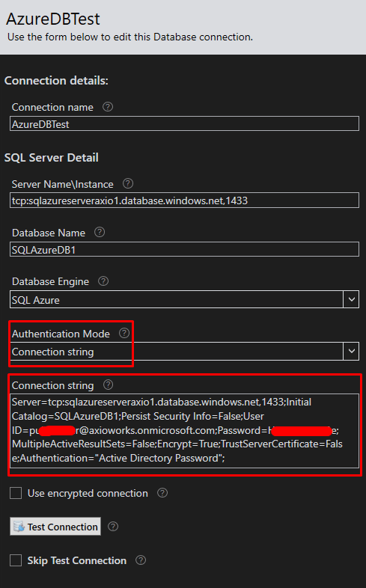Open help icon beside Skip Test Connection
This screenshot has width=366, height=588.
coord(141,560)
